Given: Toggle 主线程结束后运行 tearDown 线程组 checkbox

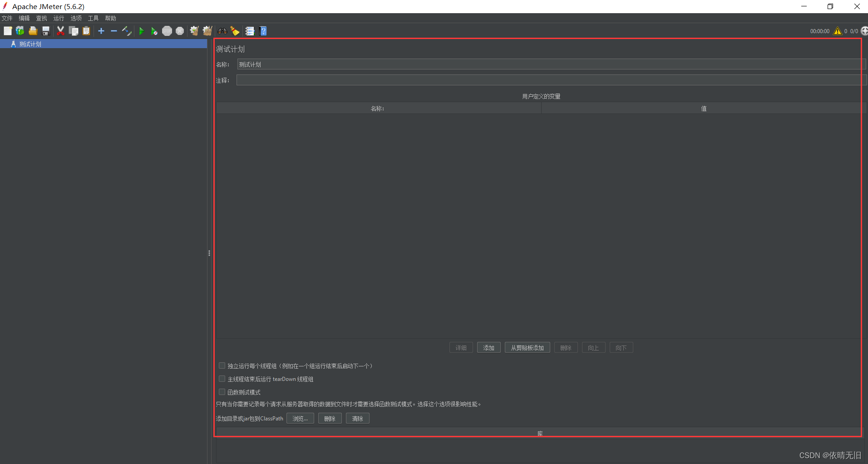Looking at the screenshot, I should pos(222,379).
